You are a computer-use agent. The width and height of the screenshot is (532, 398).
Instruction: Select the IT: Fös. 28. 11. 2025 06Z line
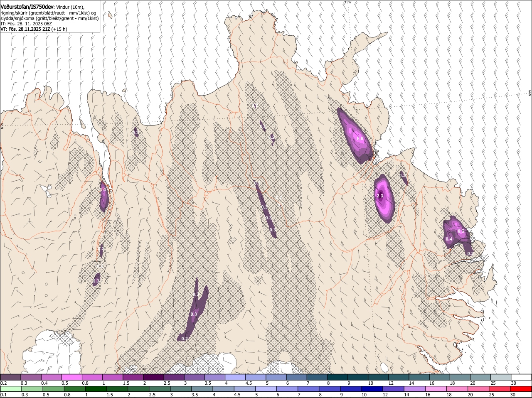tap(26, 24)
